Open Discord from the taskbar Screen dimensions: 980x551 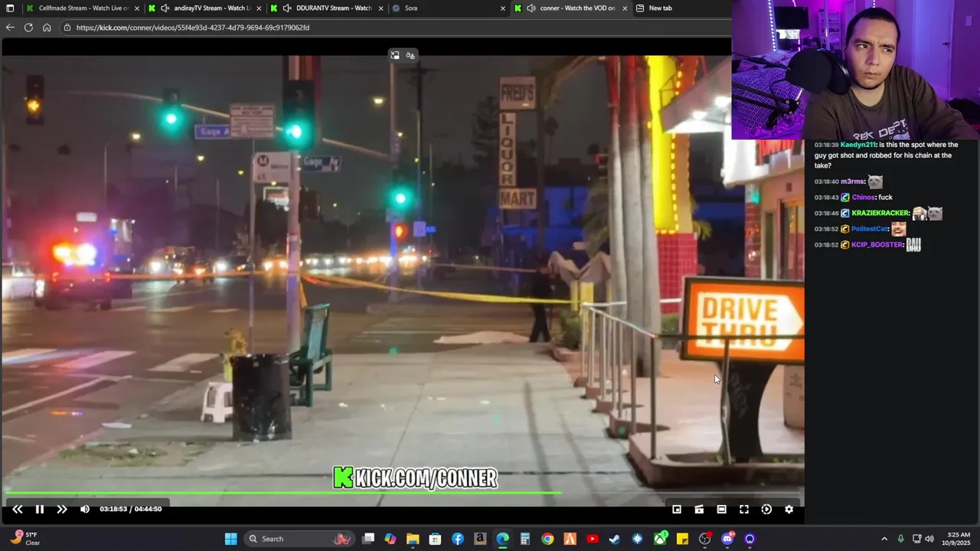pos(727,539)
